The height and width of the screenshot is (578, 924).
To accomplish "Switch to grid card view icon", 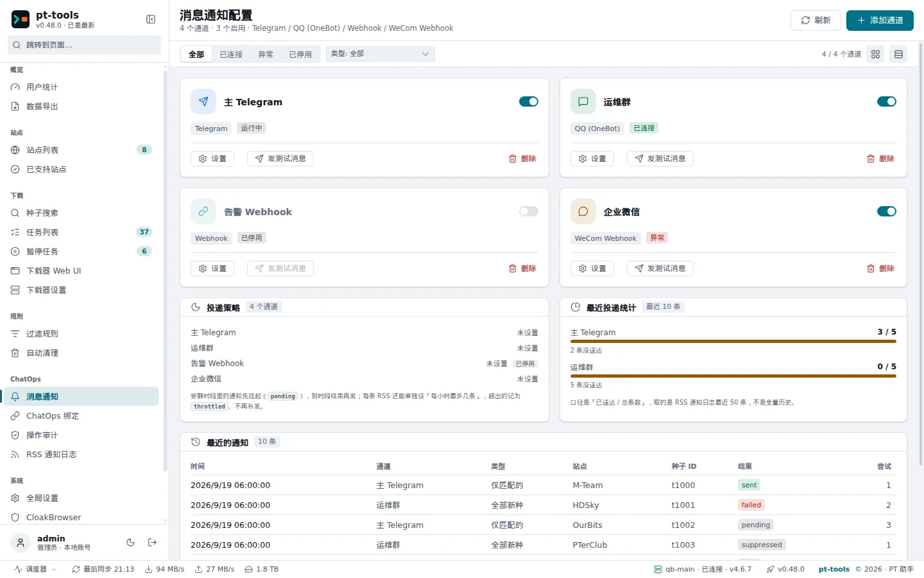I will point(876,55).
